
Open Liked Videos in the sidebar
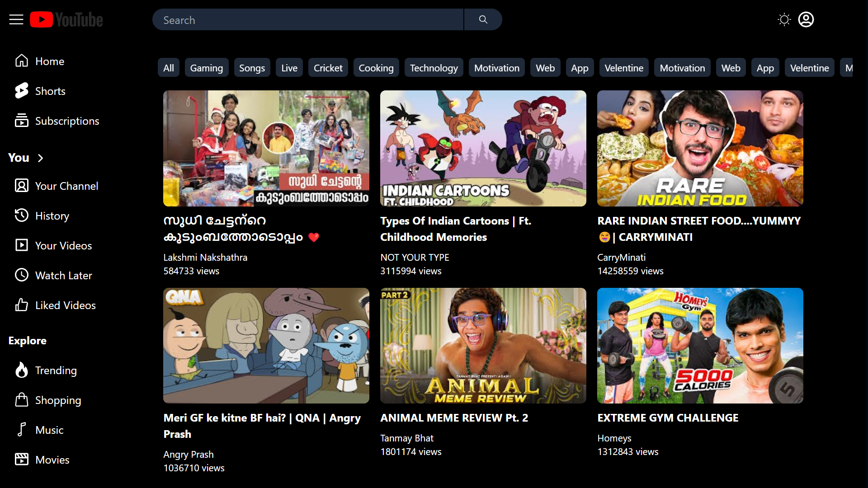(x=65, y=305)
